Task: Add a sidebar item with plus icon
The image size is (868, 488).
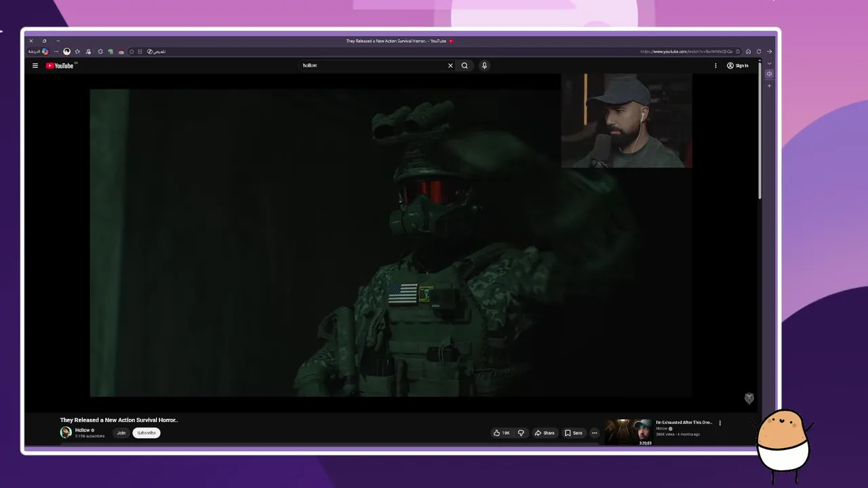Action: coord(769,86)
